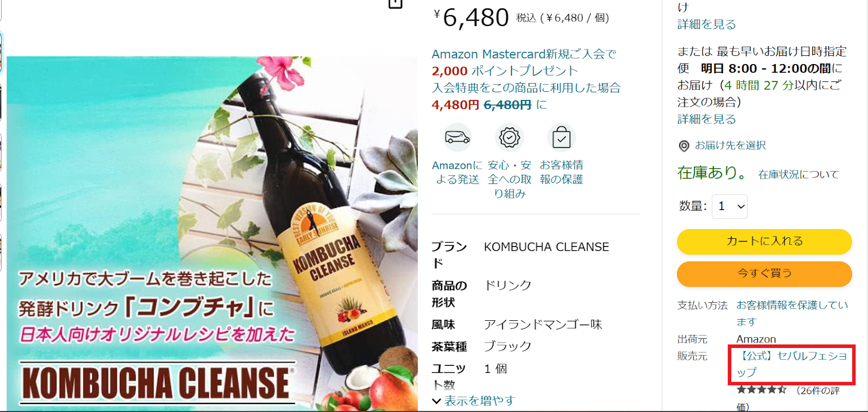Add item with カートに入れる button
The height and width of the screenshot is (412, 868).
point(764,242)
